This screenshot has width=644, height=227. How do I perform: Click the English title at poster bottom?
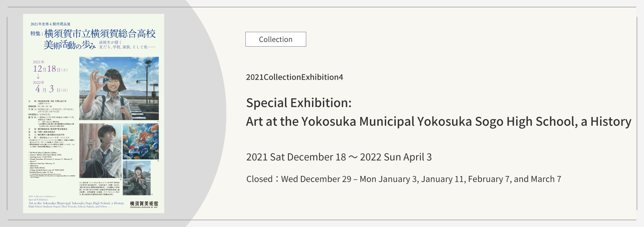(x=76, y=203)
